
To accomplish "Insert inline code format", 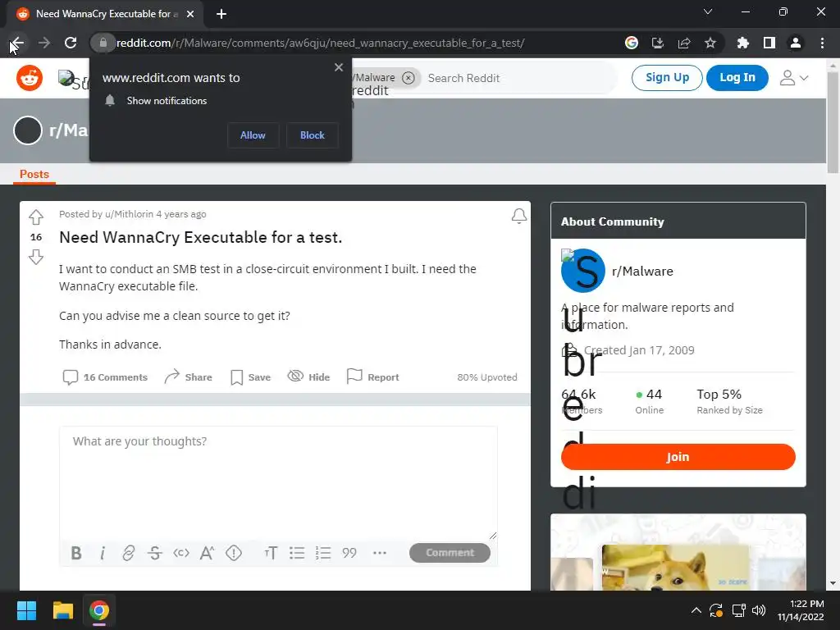I will pos(181,553).
